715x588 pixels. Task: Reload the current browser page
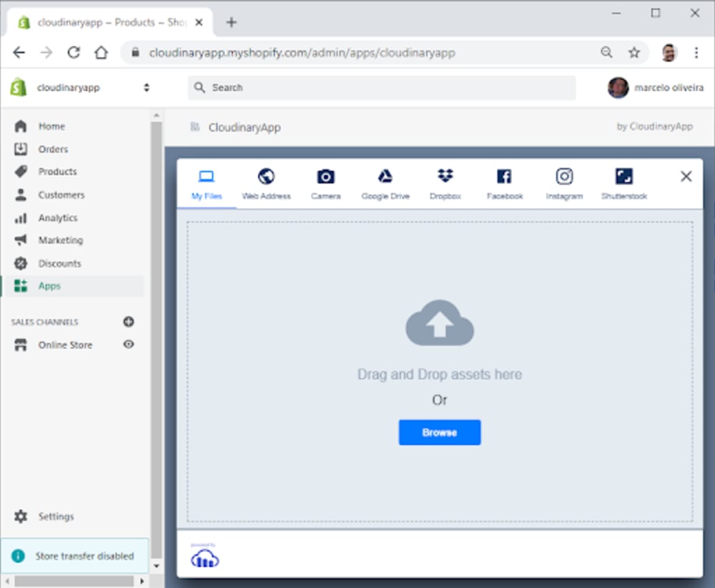(x=74, y=52)
